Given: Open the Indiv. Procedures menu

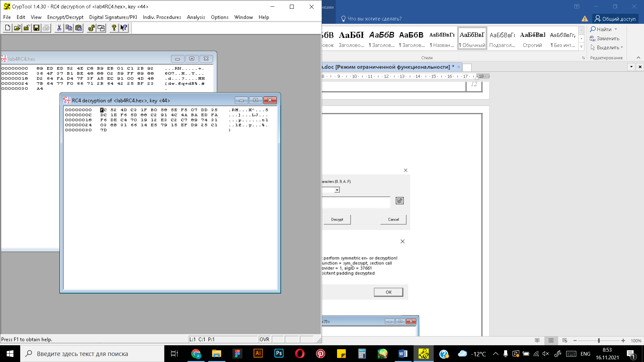Looking at the screenshot, I should [162, 17].
